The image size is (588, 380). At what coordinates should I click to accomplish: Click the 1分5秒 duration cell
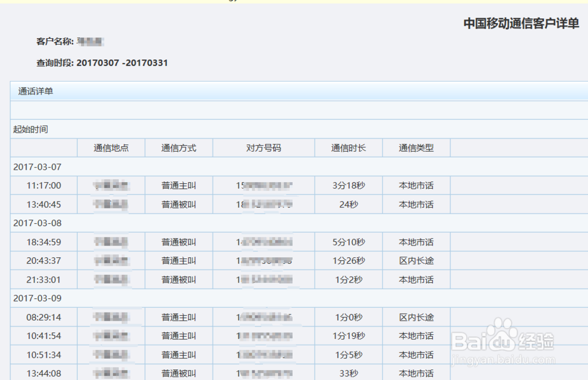pyautogui.click(x=348, y=355)
